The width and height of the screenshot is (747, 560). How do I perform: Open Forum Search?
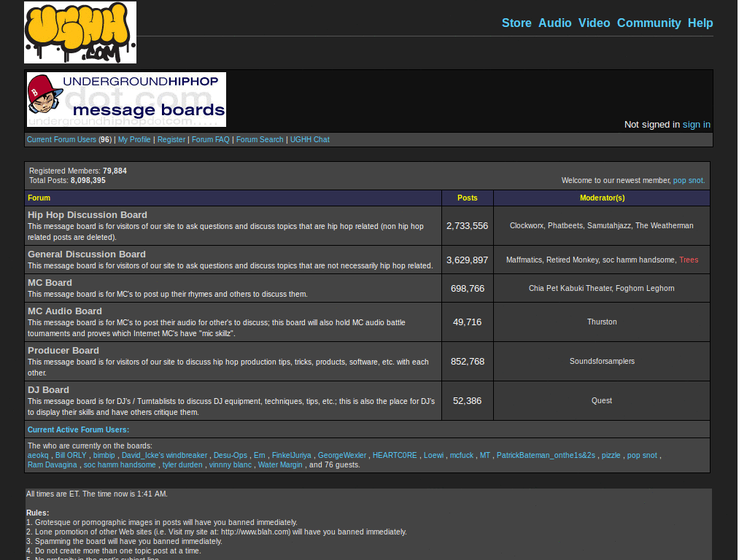coord(260,139)
